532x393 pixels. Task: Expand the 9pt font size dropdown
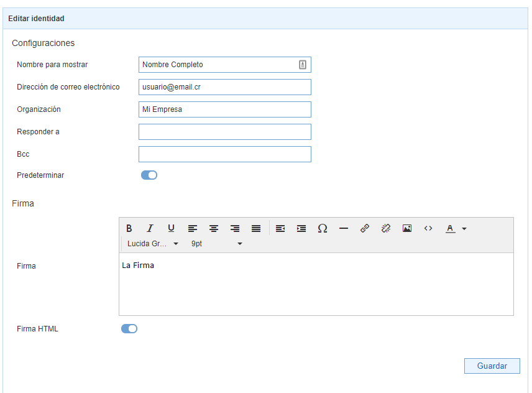[217, 244]
